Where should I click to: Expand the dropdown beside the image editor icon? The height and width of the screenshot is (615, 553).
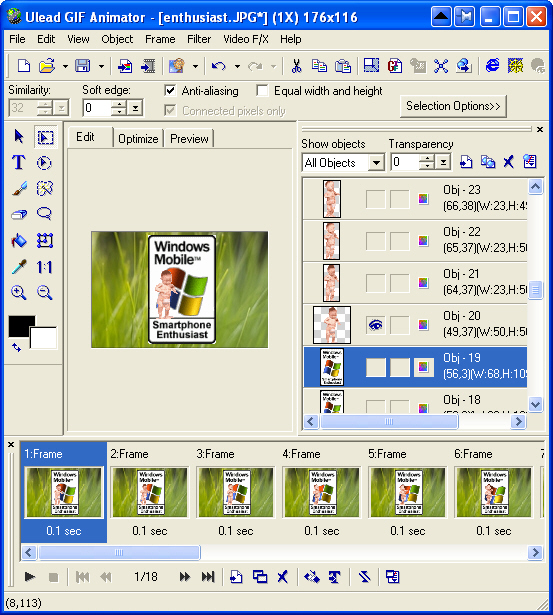click(195, 66)
